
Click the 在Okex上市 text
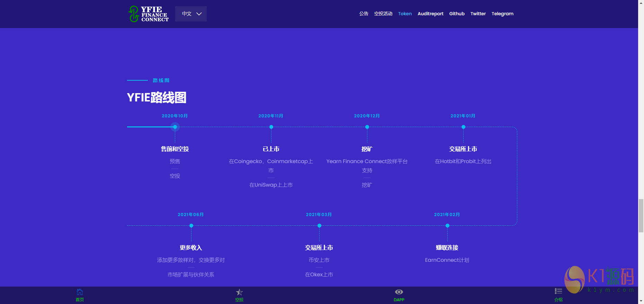319,275
